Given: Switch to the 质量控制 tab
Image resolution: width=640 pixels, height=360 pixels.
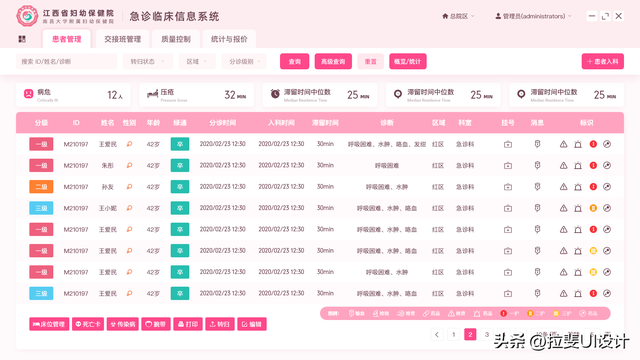Looking at the screenshot, I should [176, 39].
